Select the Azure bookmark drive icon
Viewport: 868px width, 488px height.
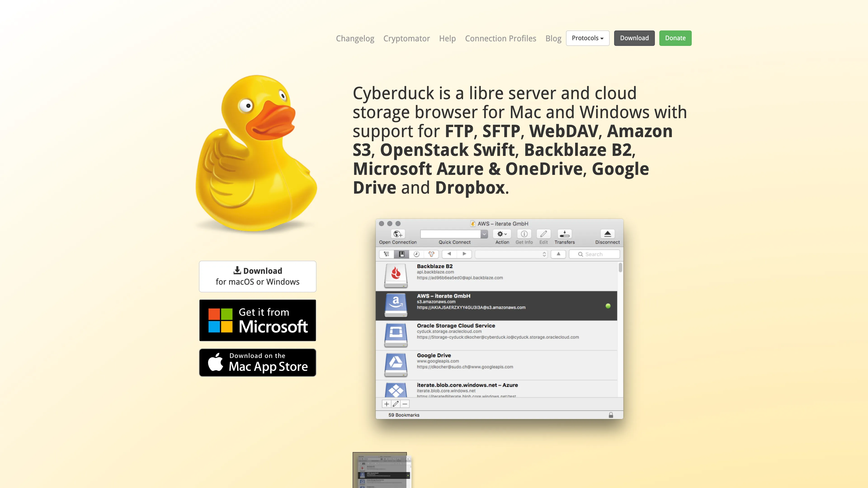(x=396, y=390)
